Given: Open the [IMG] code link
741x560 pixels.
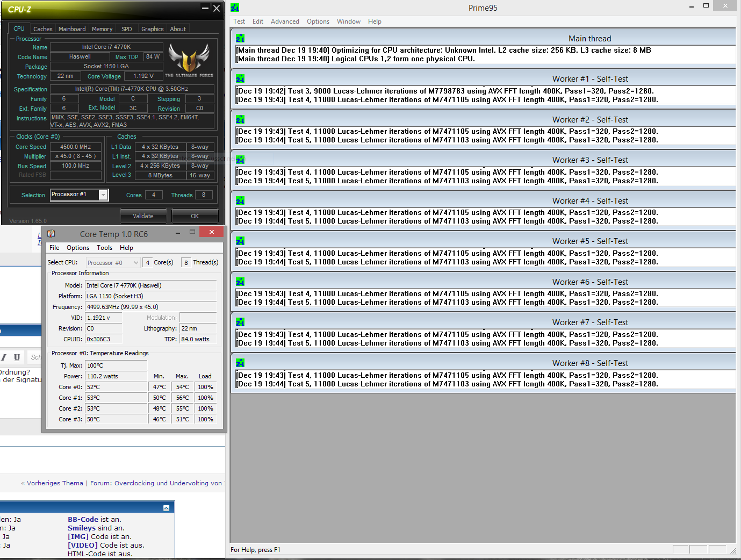Looking at the screenshot, I should point(78,537).
